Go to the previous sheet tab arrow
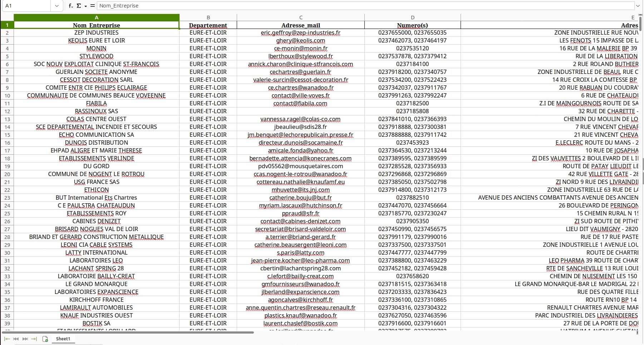Screen dimensions: 644x345 [x=16, y=339]
